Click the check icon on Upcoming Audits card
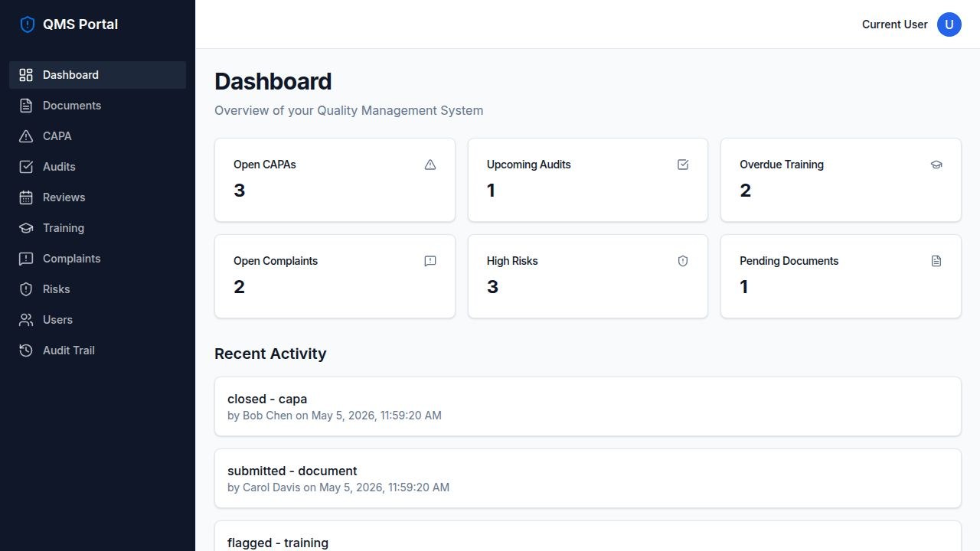This screenshot has width=980, height=551. 683,165
